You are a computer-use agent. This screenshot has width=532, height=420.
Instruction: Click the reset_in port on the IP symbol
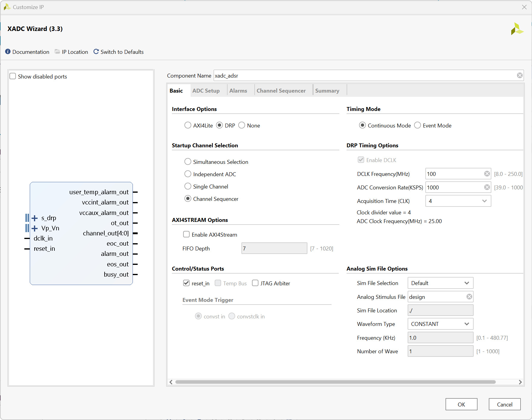click(44, 249)
